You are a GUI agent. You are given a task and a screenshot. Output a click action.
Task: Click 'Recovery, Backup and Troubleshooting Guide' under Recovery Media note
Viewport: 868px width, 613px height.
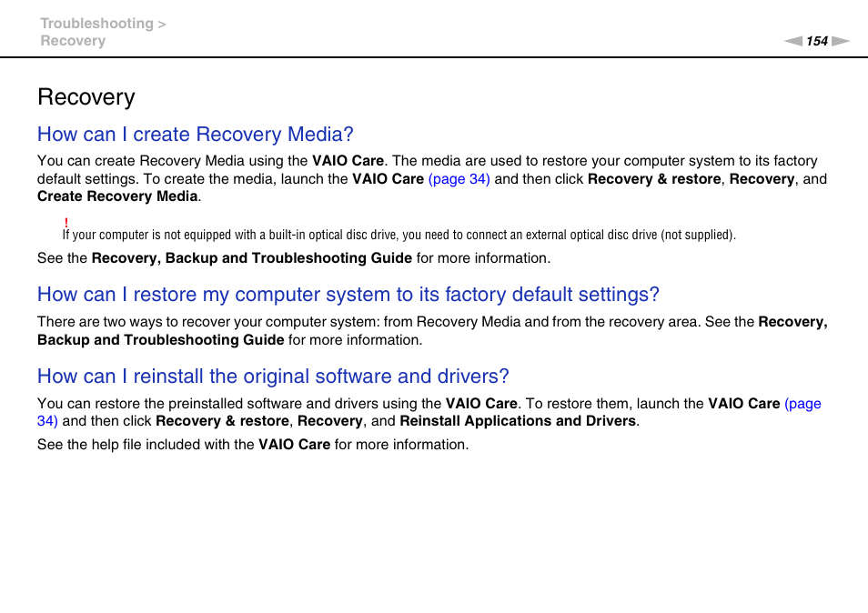[252, 258]
